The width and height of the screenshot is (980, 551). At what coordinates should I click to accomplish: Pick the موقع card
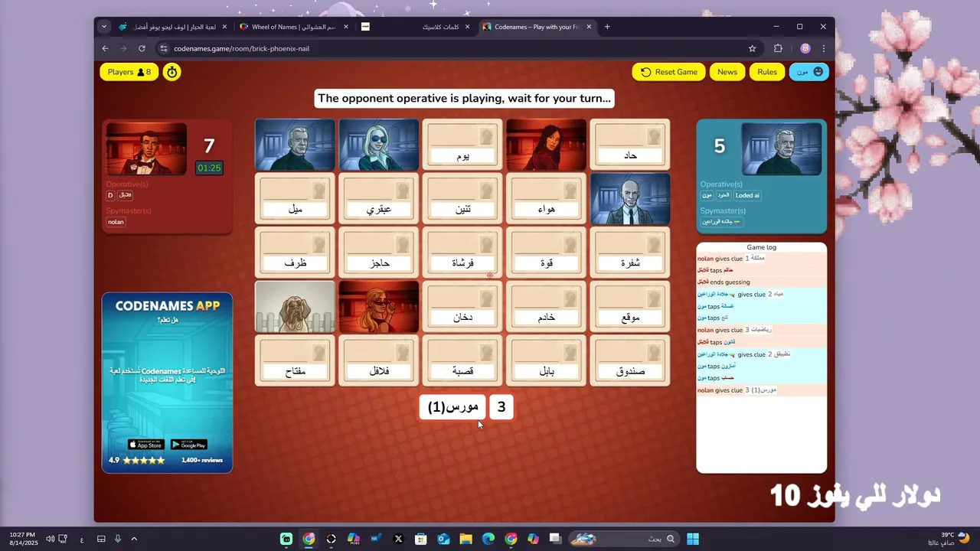pos(630,307)
